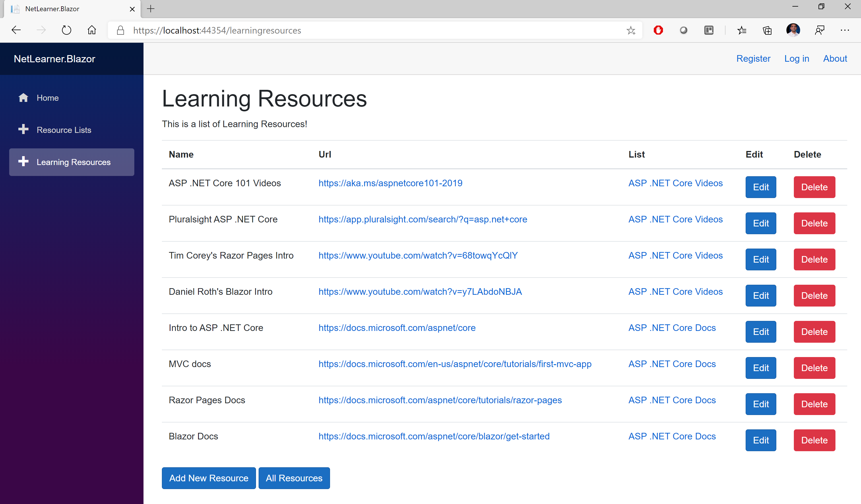Select the Learning Resources nav item
The width and height of the screenshot is (861, 504).
pyautogui.click(x=71, y=162)
